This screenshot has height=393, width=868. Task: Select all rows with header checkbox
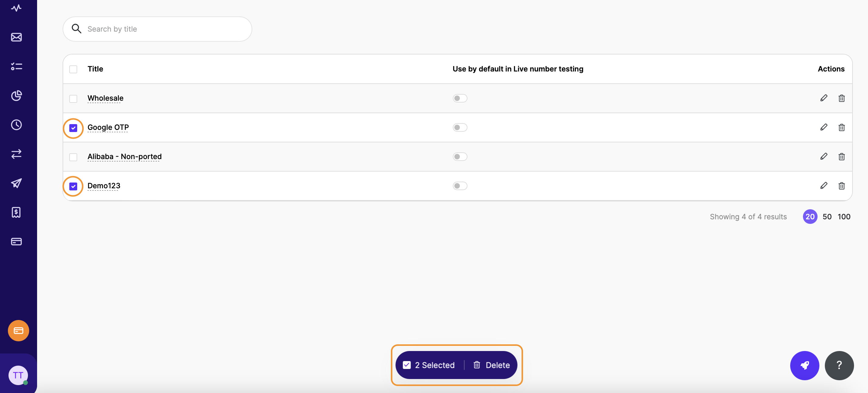point(73,69)
